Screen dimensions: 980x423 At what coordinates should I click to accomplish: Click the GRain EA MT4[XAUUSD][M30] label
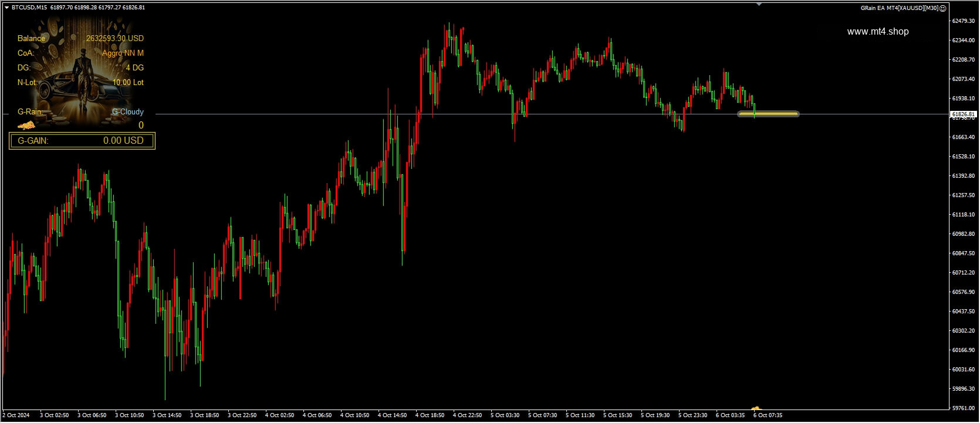coord(900,8)
